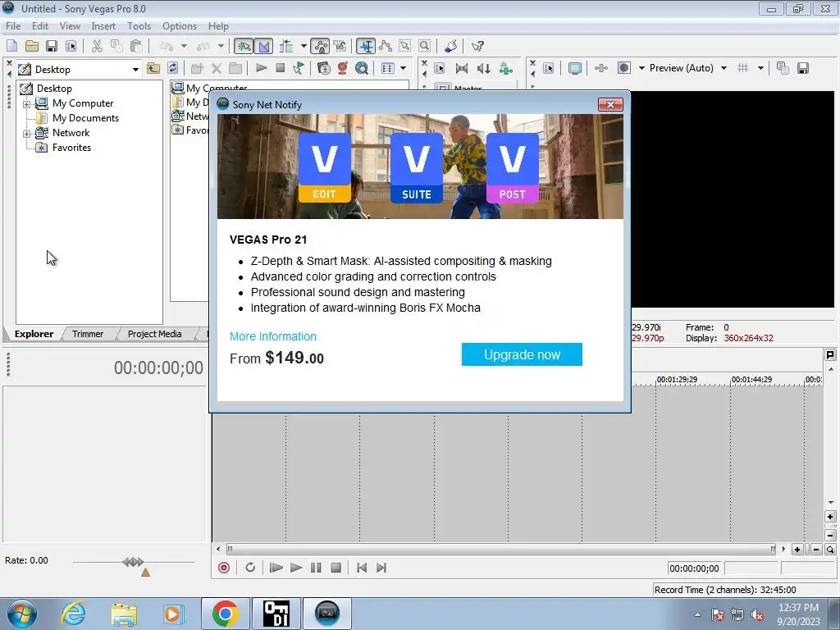The image size is (840, 630).
Task: Click the timeline Record button
Action: (x=224, y=568)
